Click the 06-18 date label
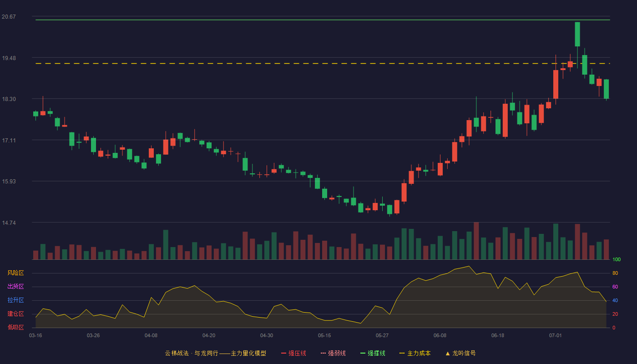 (x=498, y=335)
